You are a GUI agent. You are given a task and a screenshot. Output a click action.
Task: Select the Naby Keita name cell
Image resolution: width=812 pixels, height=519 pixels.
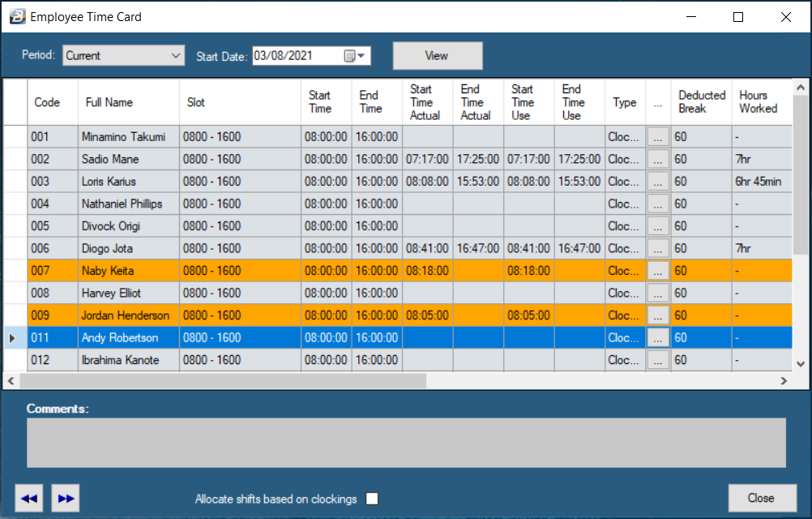[x=129, y=271]
